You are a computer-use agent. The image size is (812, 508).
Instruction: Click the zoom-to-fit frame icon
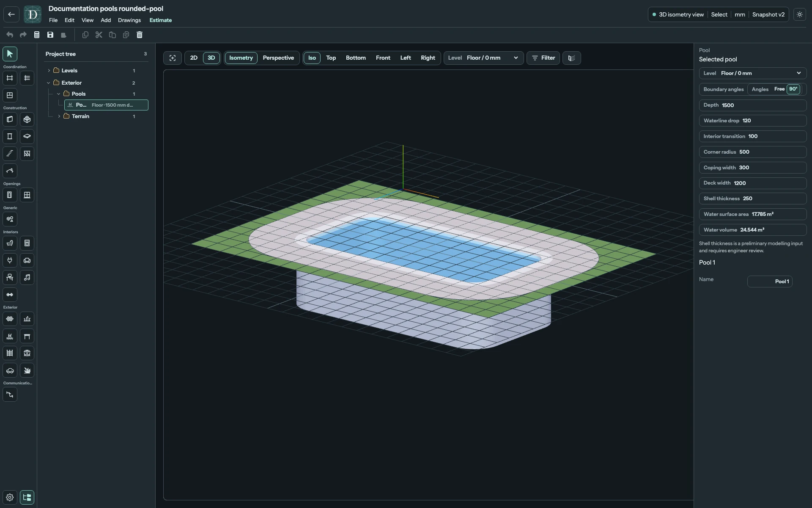point(173,58)
